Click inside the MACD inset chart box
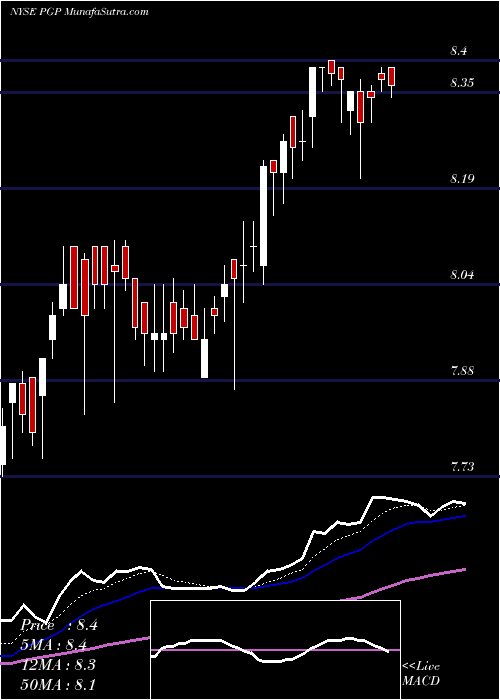The image size is (500, 700). tap(275, 650)
